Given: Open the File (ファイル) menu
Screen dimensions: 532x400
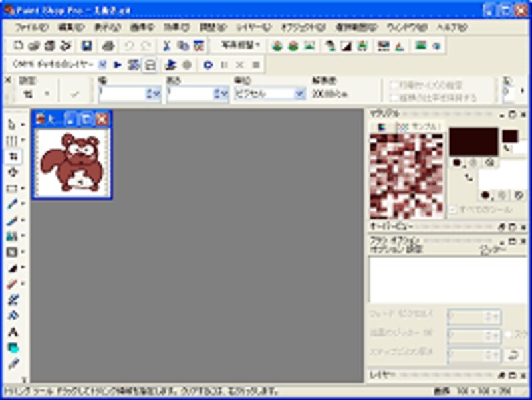Looking at the screenshot, I should [31, 27].
